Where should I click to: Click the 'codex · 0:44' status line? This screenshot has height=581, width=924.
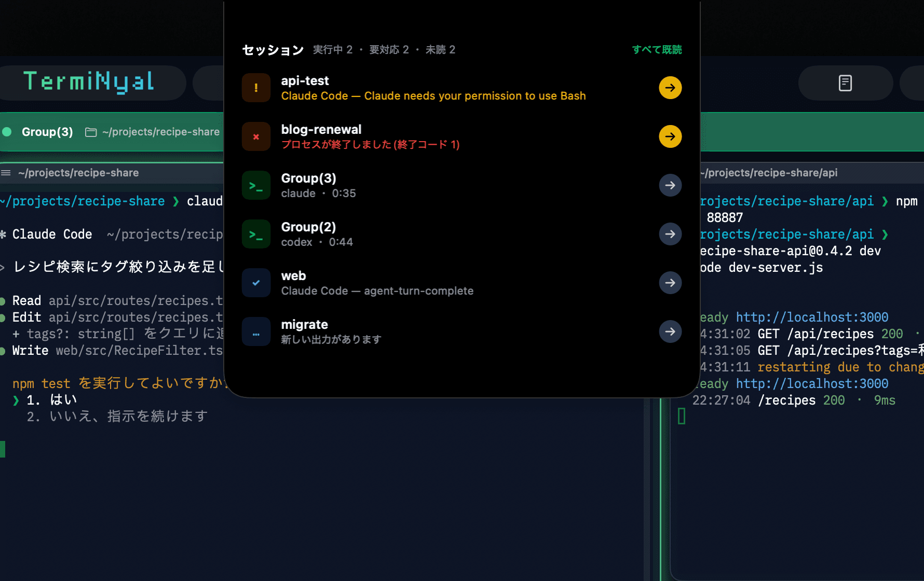point(317,242)
